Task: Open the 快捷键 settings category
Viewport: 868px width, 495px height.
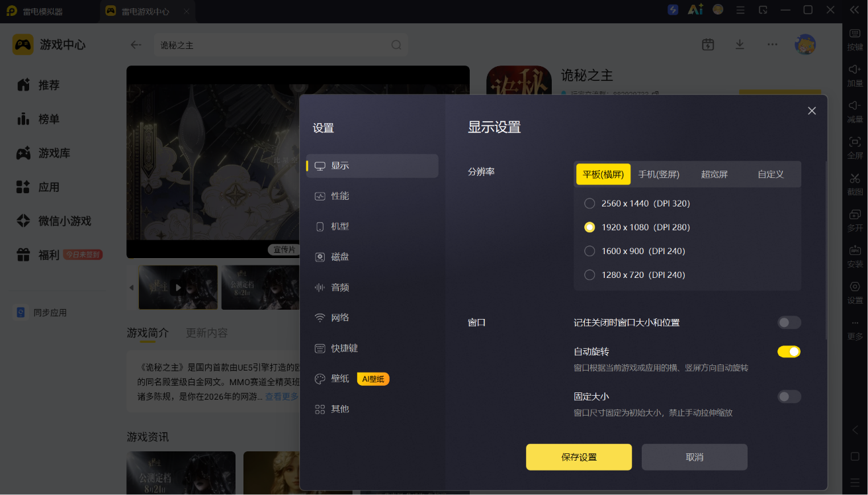Action: pos(372,348)
